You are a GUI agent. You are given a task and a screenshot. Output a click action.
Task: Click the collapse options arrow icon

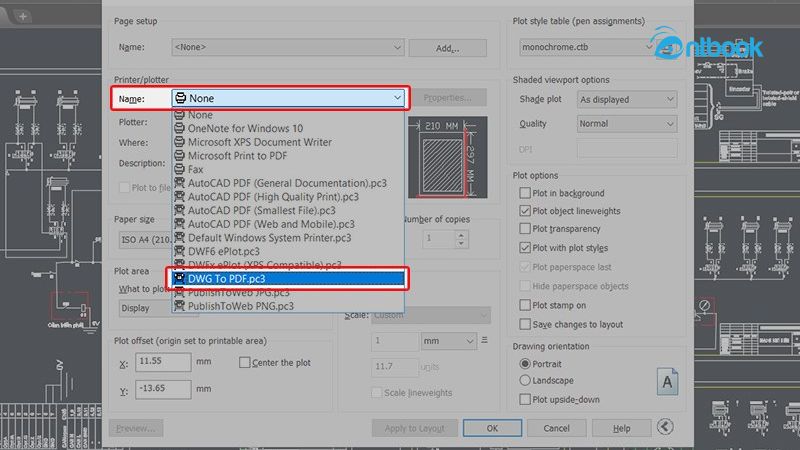[x=665, y=427]
